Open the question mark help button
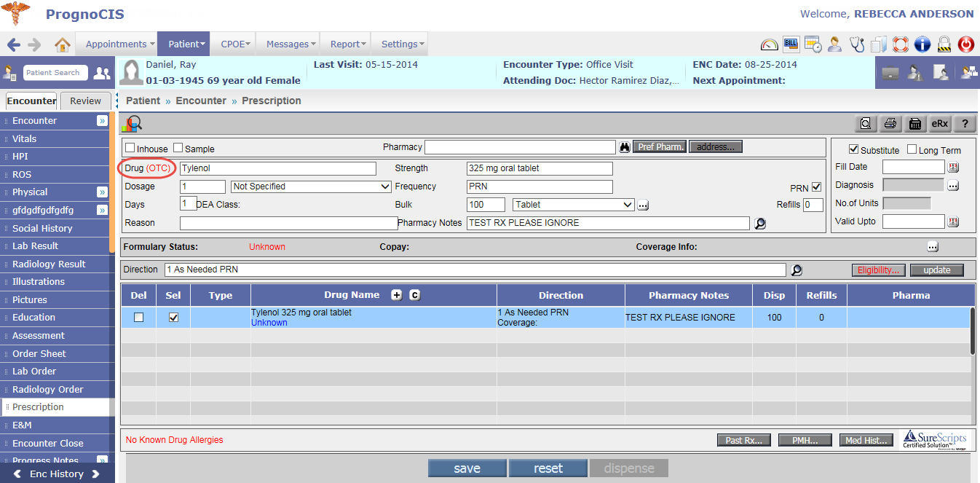 click(x=965, y=124)
